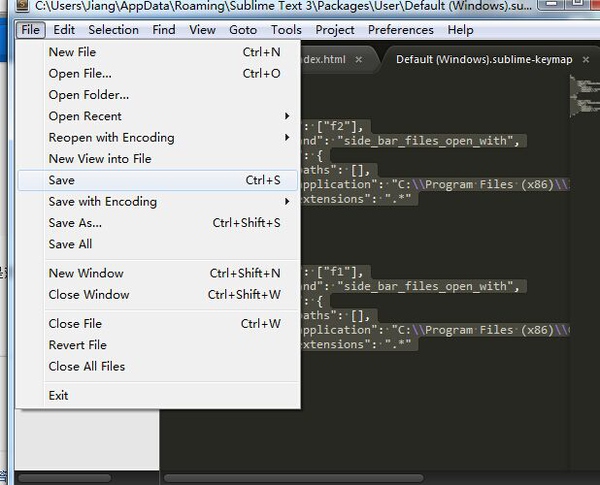Screen dimensions: 600x485
Task: Expand the Open Recent submenu
Action: click(158, 116)
